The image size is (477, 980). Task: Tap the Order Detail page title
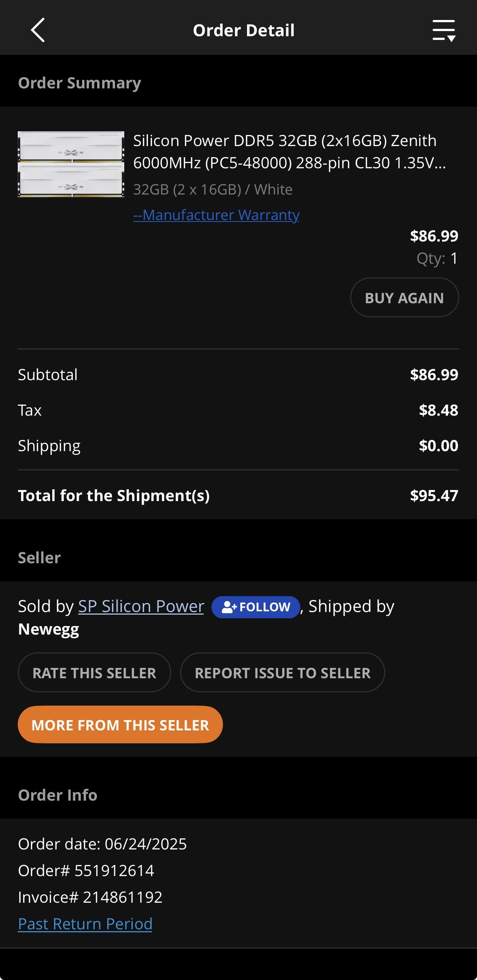pos(243,30)
